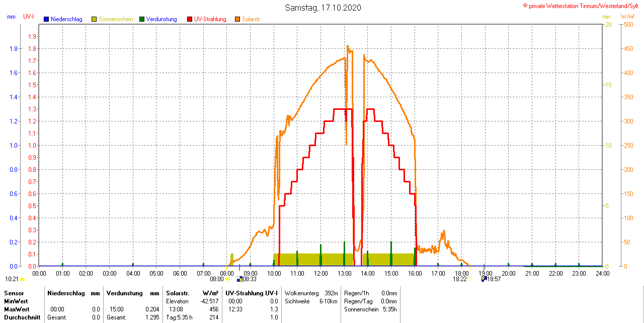The width and height of the screenshot is (644, 323).
Task: Click the 00:00 label on the time axis
Action: 39,273
